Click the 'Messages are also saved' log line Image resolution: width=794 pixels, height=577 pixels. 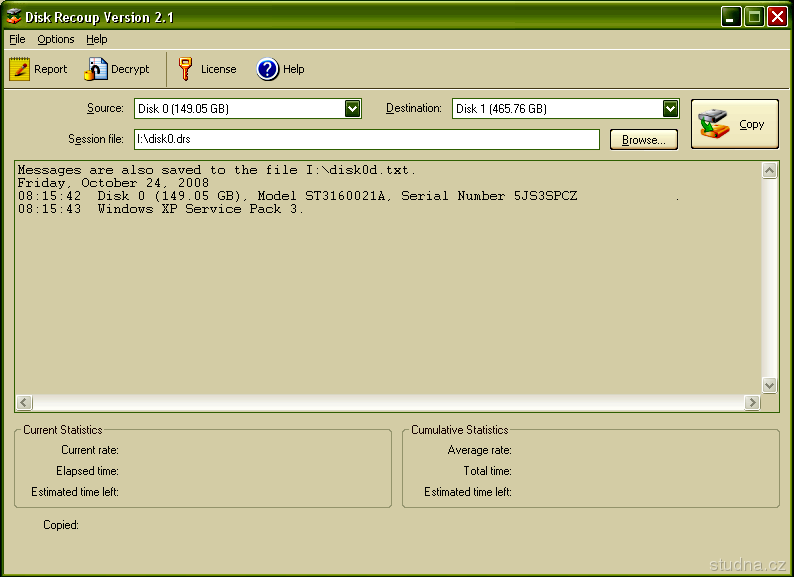(x=216, y=170)
